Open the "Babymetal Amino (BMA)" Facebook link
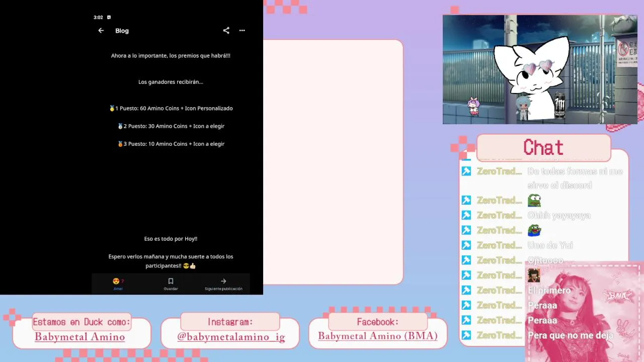This screenshot has width=644, height=362. click(x=378, y=336)
